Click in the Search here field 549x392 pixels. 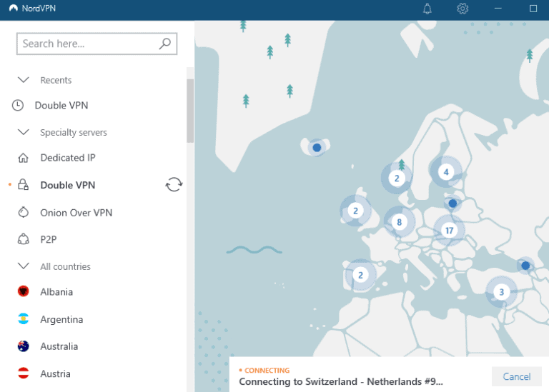[86, 44]
